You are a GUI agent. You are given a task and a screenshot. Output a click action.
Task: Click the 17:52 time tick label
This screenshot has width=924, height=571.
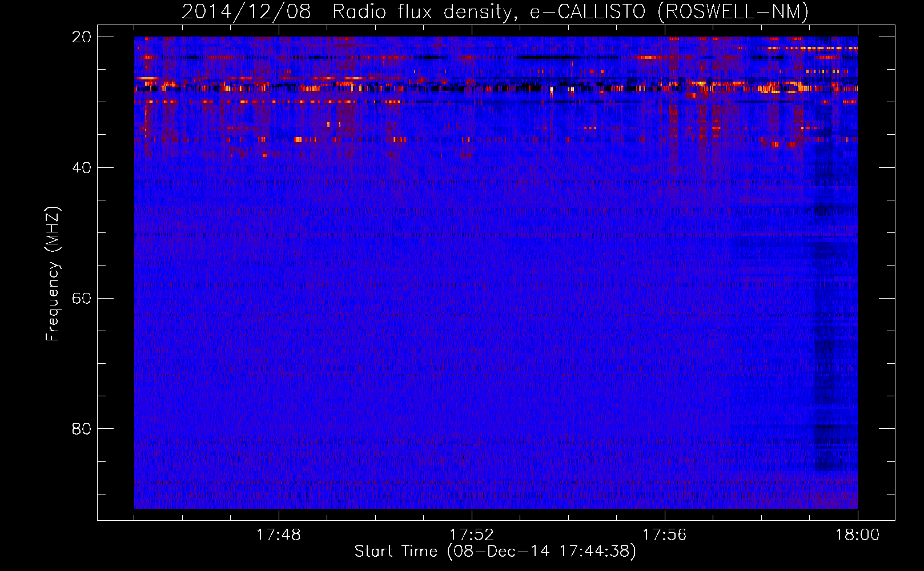(x=471, y=535)
